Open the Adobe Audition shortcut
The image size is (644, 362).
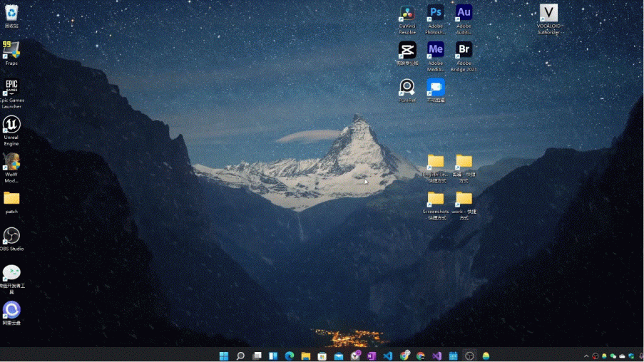coord(464,14)
